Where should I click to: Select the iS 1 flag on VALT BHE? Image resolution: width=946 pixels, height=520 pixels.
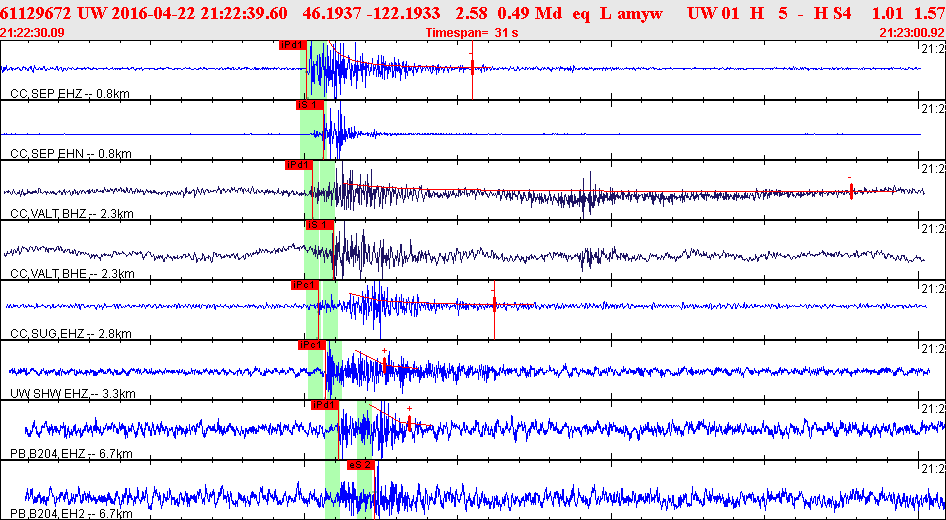pos(320,225)
